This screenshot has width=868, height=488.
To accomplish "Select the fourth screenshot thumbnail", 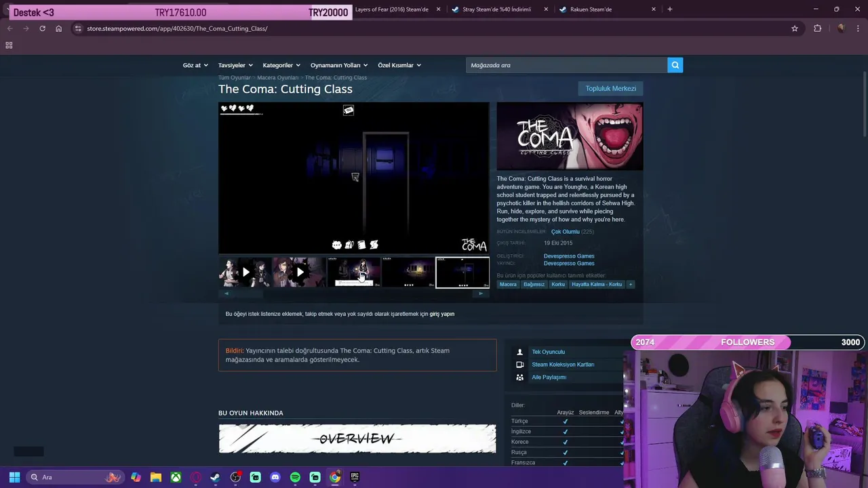I will [408, 272].
